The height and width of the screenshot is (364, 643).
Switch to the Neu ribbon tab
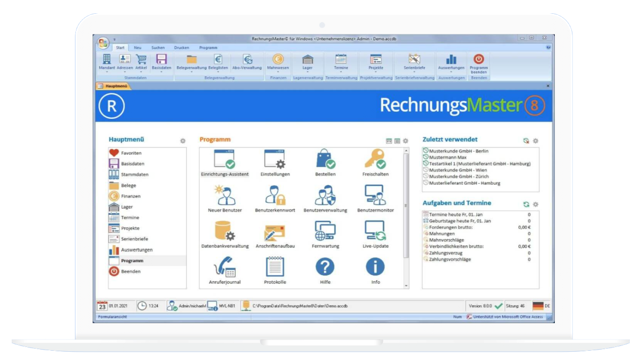click(138, 47)
